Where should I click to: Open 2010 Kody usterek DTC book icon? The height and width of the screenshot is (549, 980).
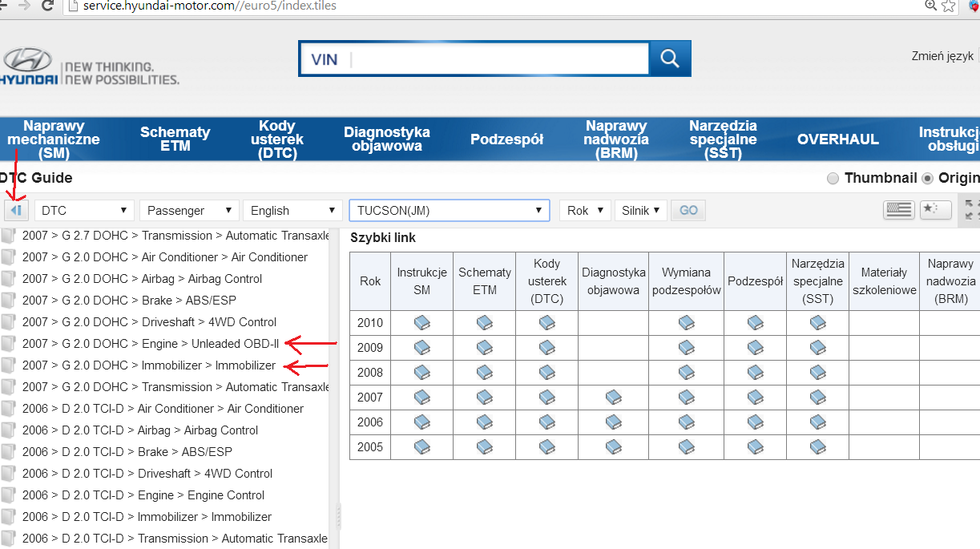point(547,323)
